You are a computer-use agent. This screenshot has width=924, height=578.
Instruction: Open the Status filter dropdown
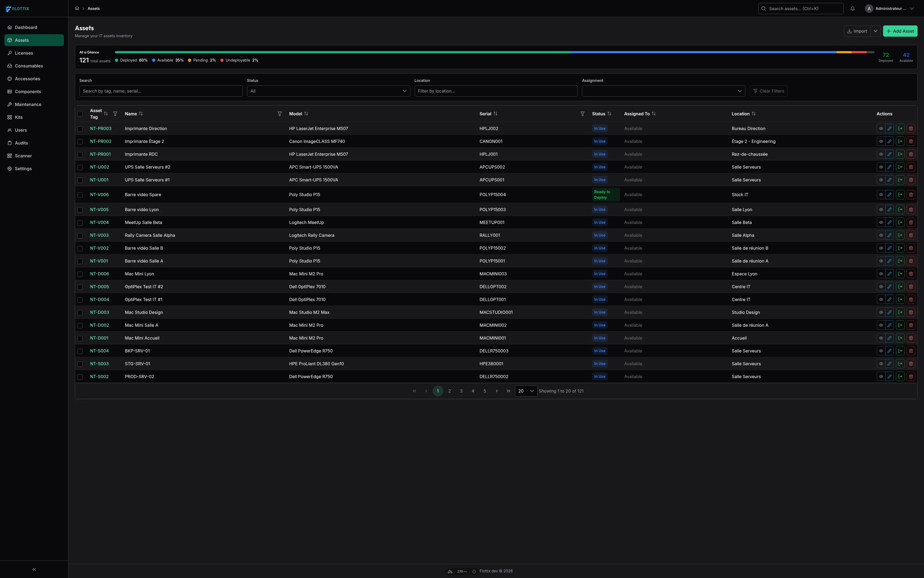click(328, 91)
